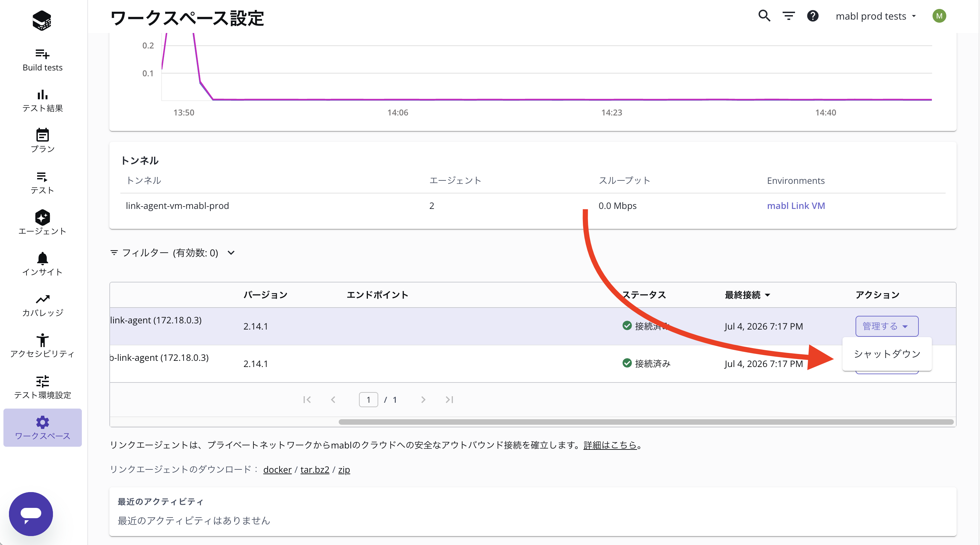The image size is (980, 545).
Task: Click the page number input field
Action: point(368,400)
